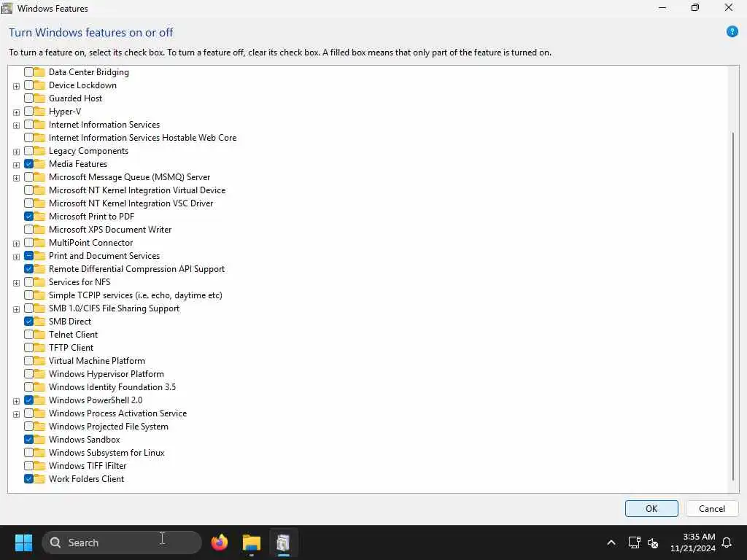
Task: Show hidden system tray icons
Action: [611, 542]
